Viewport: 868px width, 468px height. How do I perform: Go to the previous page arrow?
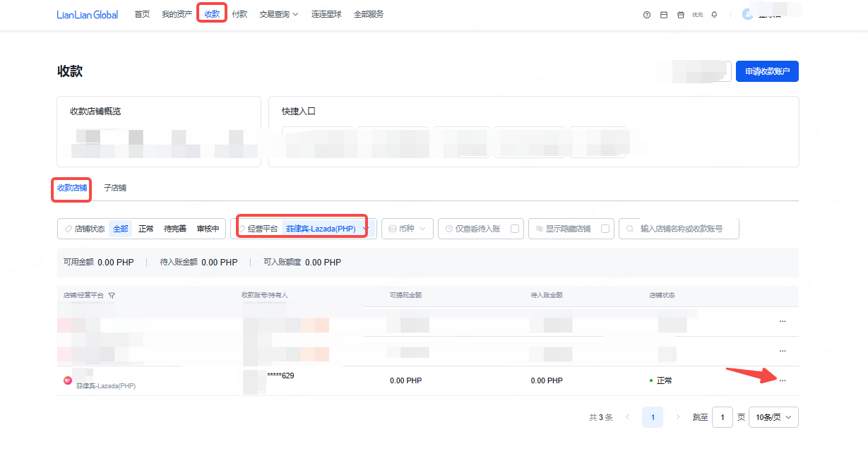627,417
